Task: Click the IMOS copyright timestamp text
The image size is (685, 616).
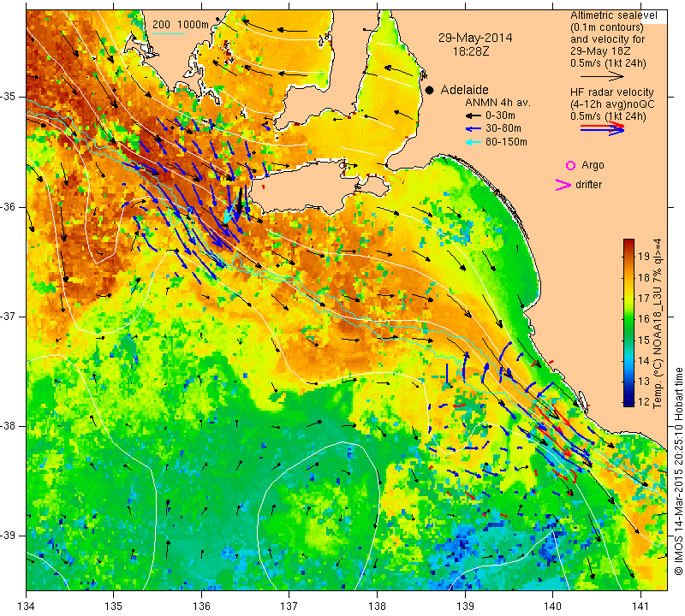Action: (x=678, y=471)
